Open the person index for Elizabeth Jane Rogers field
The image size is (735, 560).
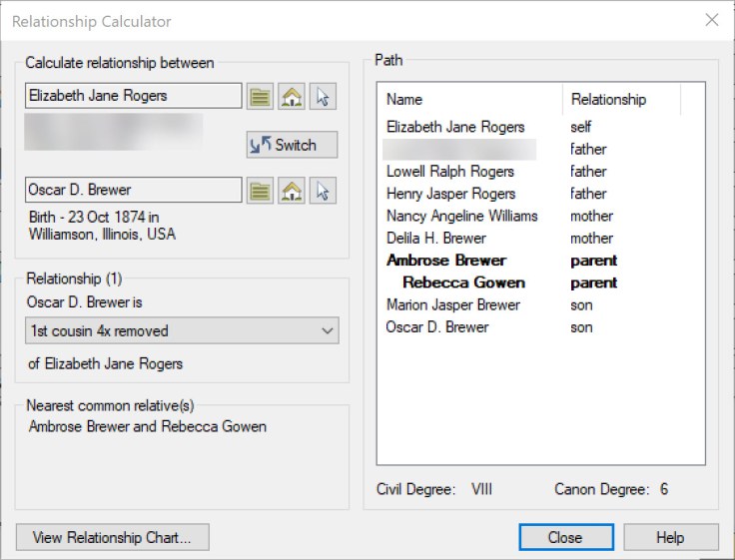[261, 96]
